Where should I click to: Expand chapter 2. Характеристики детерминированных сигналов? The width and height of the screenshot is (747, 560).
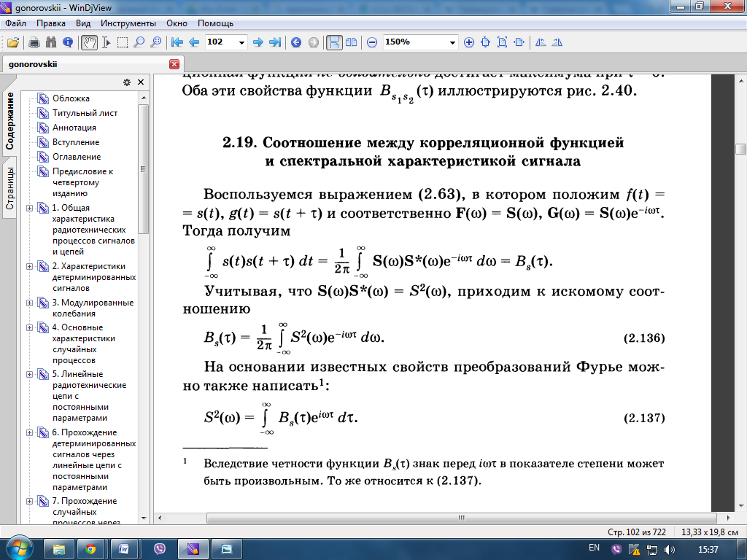click(29, 267)
